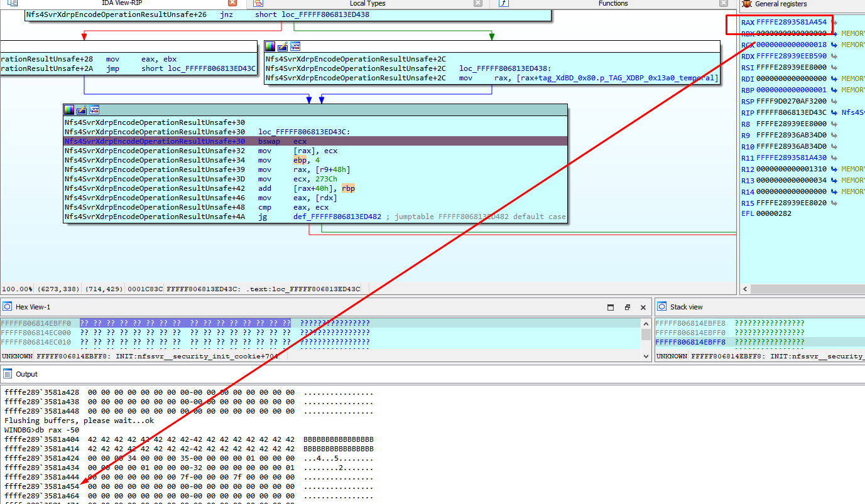This screenshot has height=504, width=865.
Task: Click the '100.00%' zoom status value
Action: [18, 289]
